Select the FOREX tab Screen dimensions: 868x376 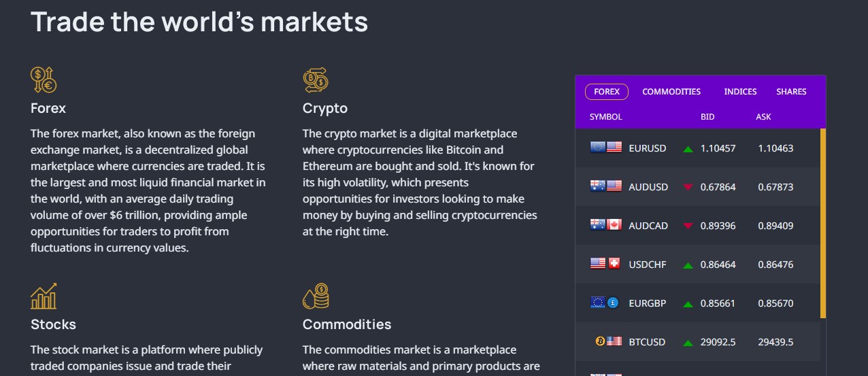click(x=607, y=92)
